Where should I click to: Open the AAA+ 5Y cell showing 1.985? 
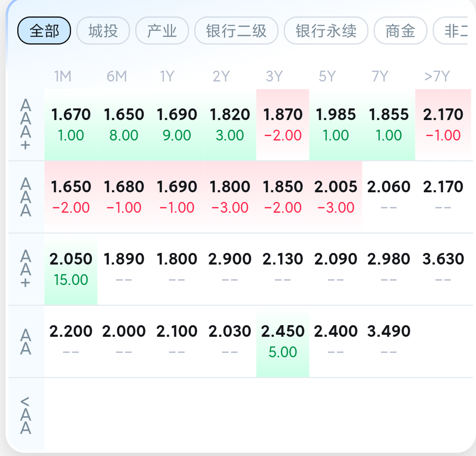(x=336, y=124)
